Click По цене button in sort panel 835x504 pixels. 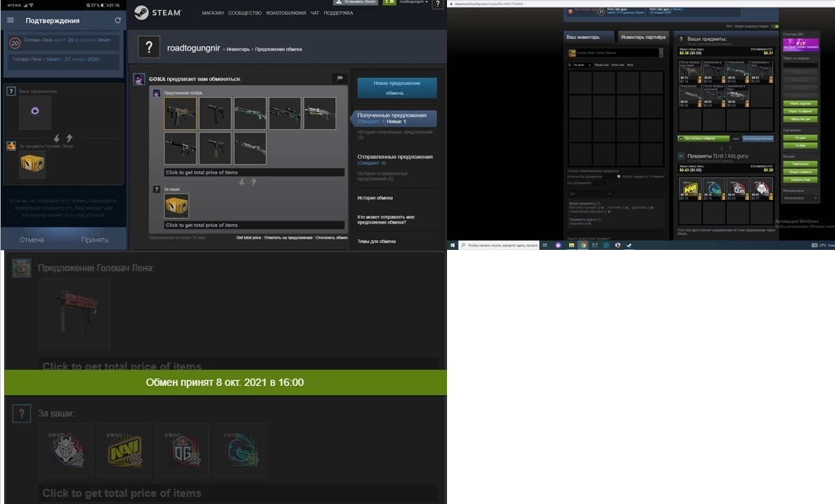click(800, 137)
